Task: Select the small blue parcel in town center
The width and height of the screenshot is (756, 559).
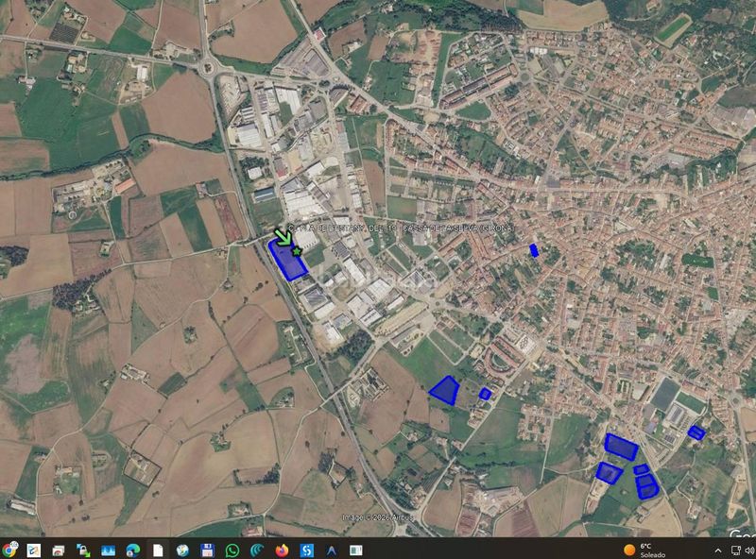Action: click(x=534, y=250)
